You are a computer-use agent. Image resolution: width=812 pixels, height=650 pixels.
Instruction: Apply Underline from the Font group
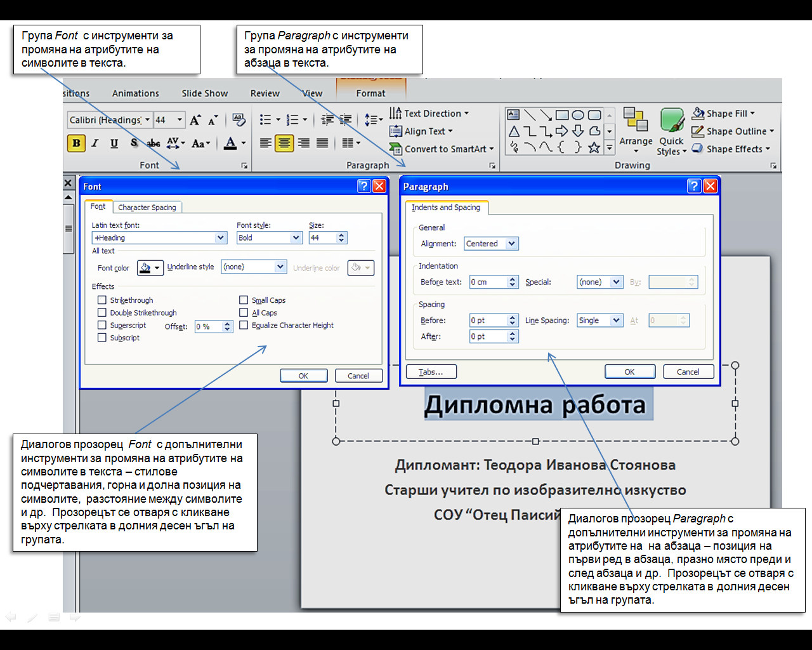(114, 143)
